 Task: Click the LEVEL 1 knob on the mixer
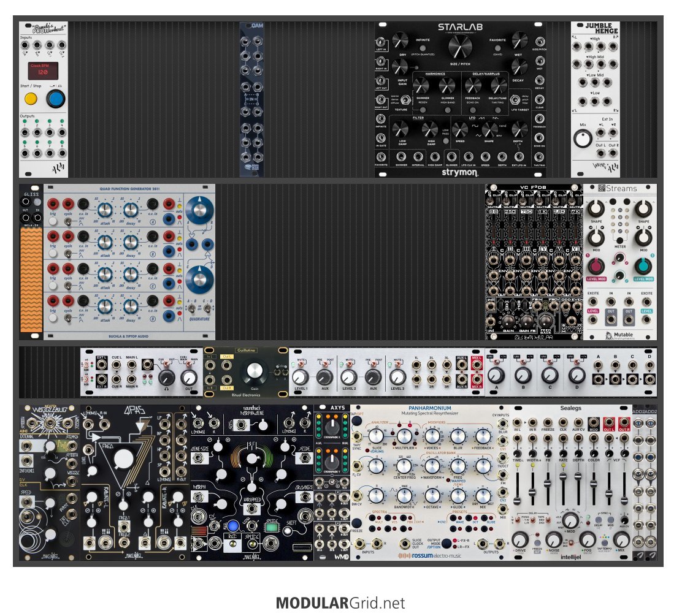pos(300,377)
